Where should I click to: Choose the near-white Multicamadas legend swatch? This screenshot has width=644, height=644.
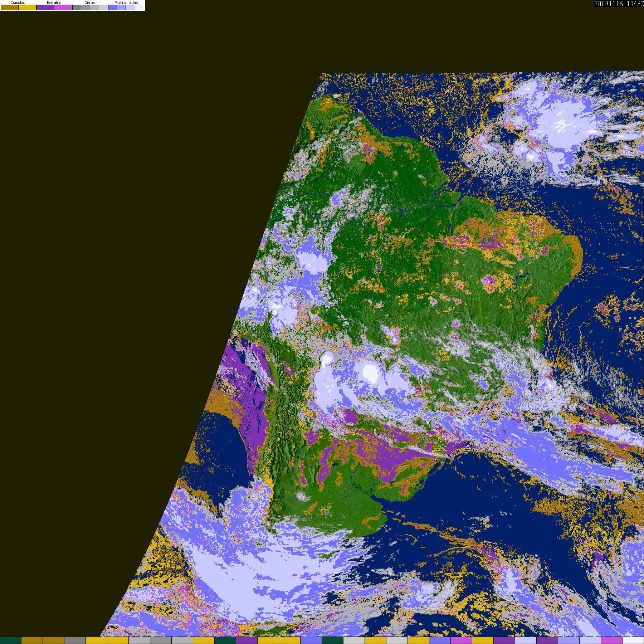point(140,7)
